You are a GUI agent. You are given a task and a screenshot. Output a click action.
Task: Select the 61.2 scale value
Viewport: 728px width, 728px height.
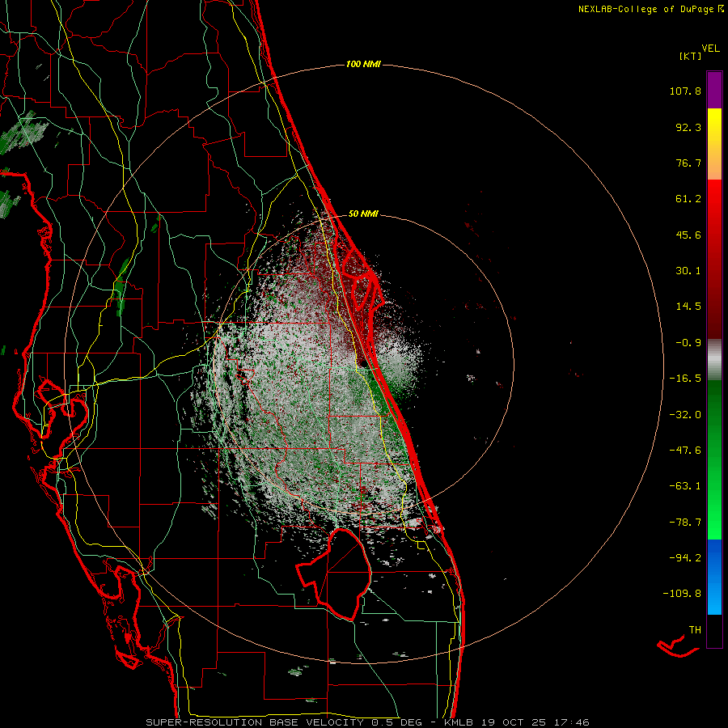[x=688, y=199]
